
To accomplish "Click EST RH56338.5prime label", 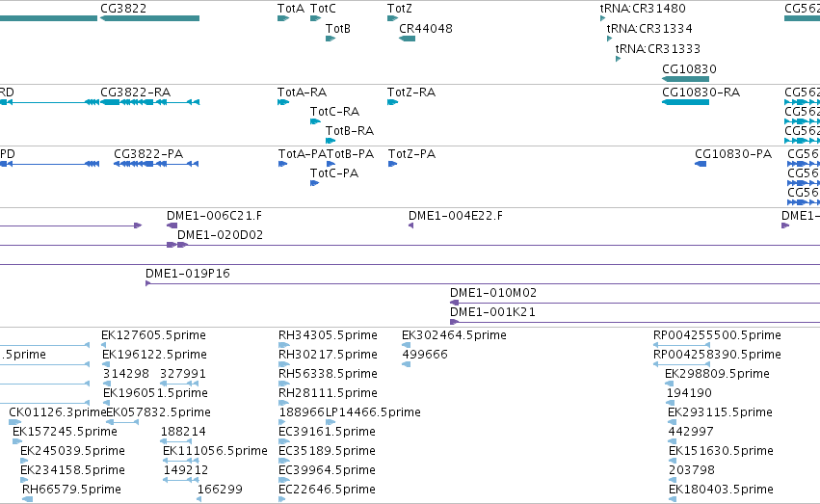I will click(328, 374).
